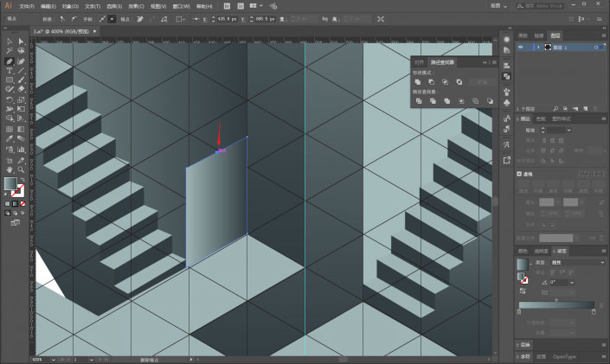Select the Direct Selection tool
The height and width of the screenshot is (364, 610).
point(21,42)
